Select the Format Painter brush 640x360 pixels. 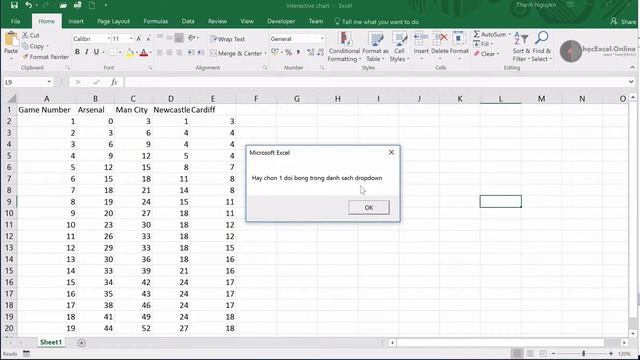coord(45,57)
